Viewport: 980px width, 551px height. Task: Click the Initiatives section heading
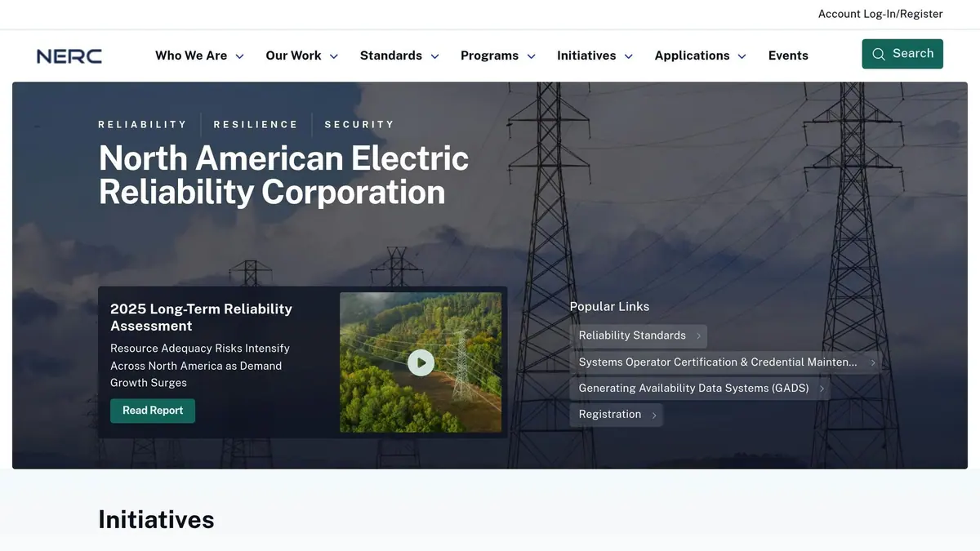point(156,519)
